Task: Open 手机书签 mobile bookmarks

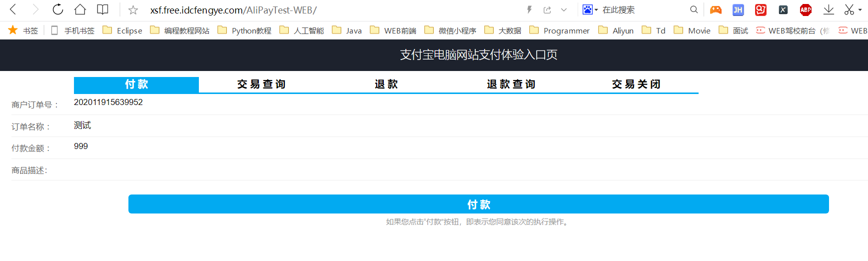Action: tap(72, 30)
